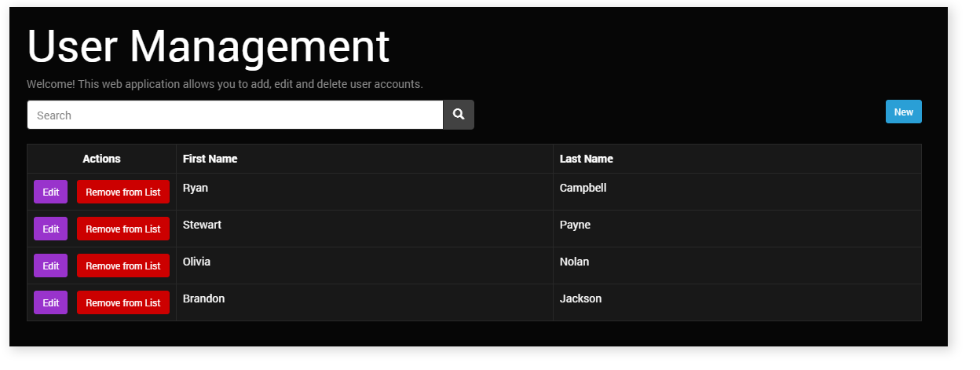Click the magnifying glass search icon
Image resolution: width=980 pixels, height=370 pixels.
click(459, 115)
